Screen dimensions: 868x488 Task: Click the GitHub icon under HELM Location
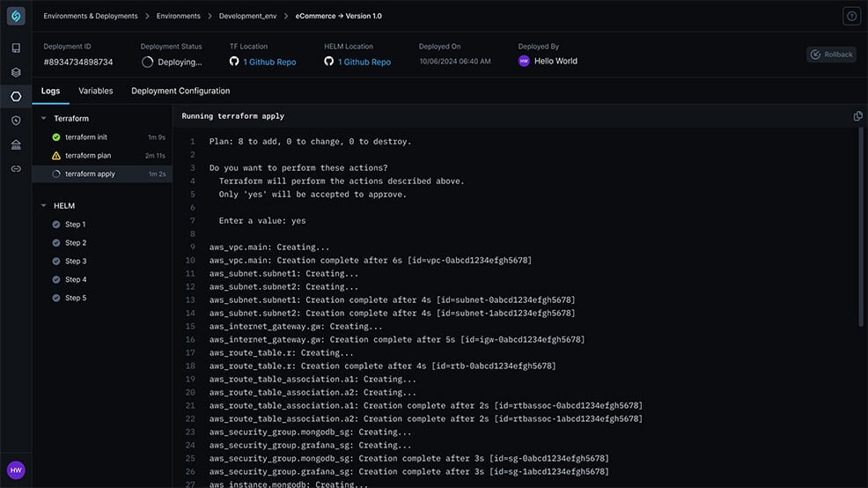tap(329, 62)
